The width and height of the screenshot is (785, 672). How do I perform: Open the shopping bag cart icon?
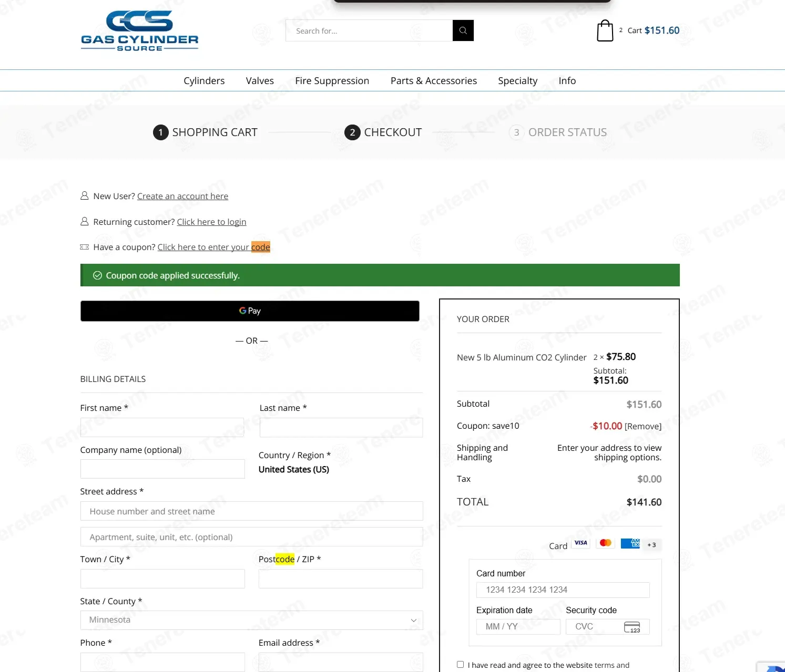tap(605, 30)
